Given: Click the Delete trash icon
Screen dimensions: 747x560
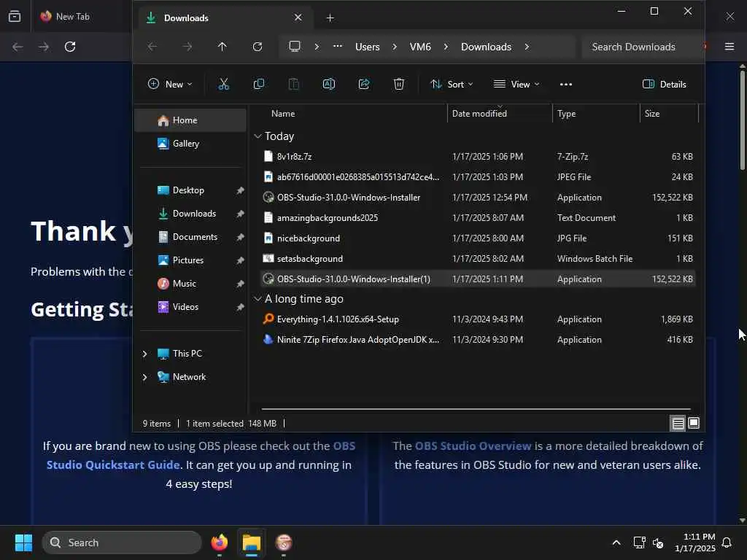Looking at the screenshot, I should tap(399, 85).
